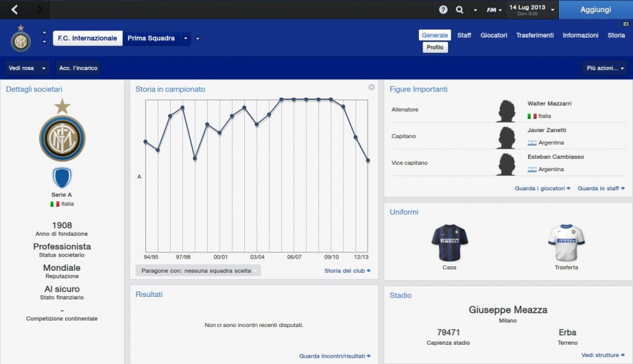Open Walter Mazzarri's profile name
633x364 pixels.
[549, 103]
